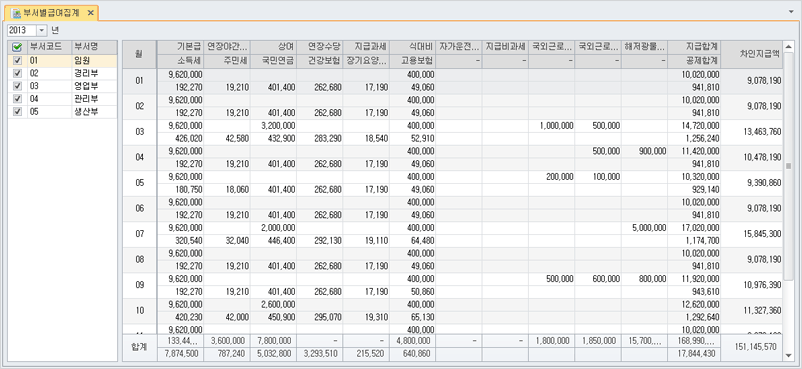This screenshot has width=802, height=369.
Task: Click the 2,000,000 bonus cell in month 07
Action: point(273,228)
